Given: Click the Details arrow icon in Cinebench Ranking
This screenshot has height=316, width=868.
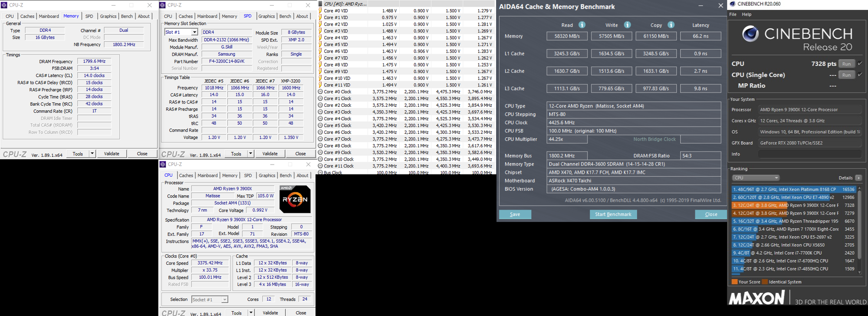Looking at the screenshot, I should pyautogui.click(x=858, y=178).
